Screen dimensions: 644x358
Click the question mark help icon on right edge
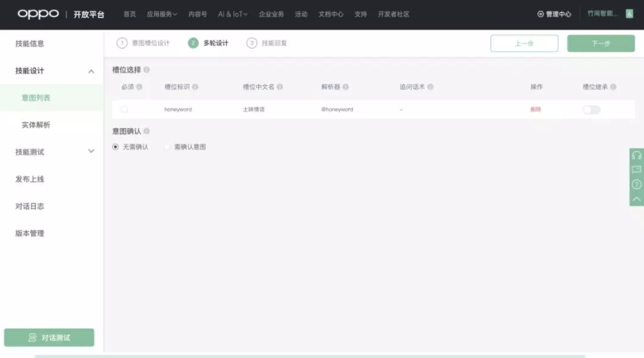coord(636,184)
